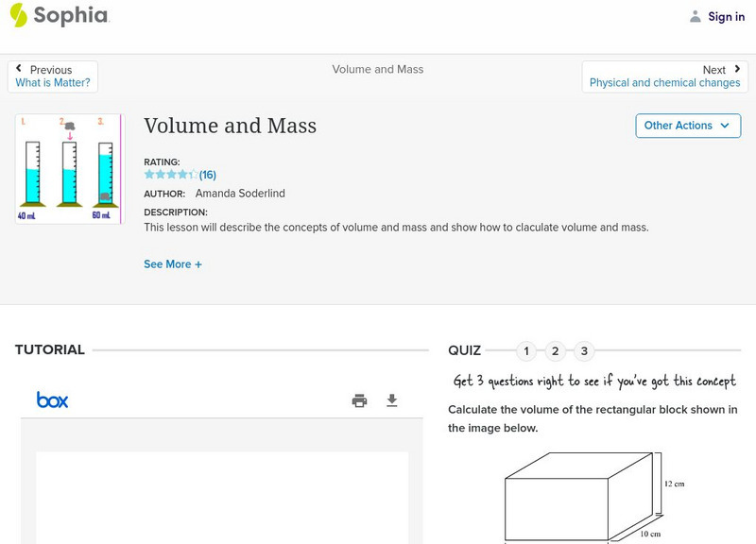Click the Sophia logo icon
Screen dimensions: 756x544
tap(18, 15)
